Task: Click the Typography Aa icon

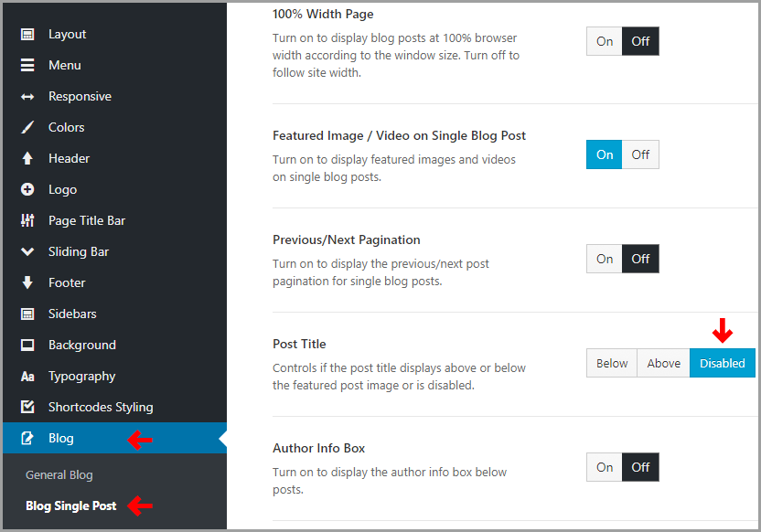Action: pyautogui.click(x=27, y=377)
